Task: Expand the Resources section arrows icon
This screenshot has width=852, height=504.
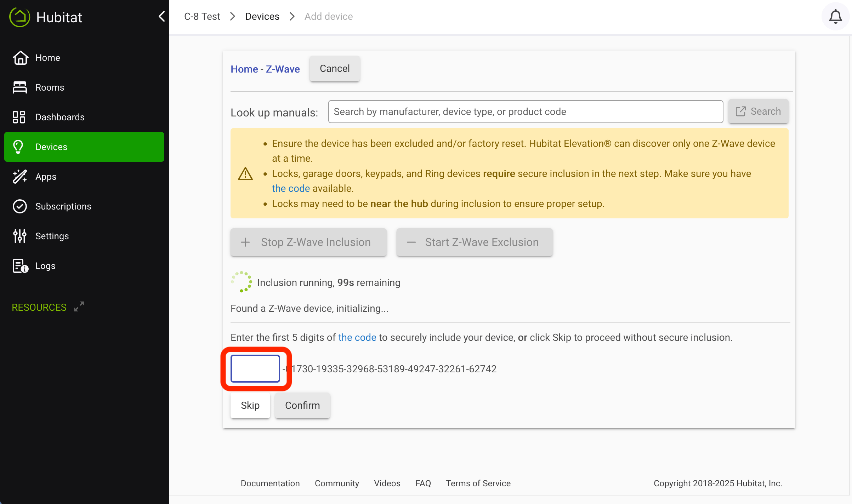Action: (79, 307)
